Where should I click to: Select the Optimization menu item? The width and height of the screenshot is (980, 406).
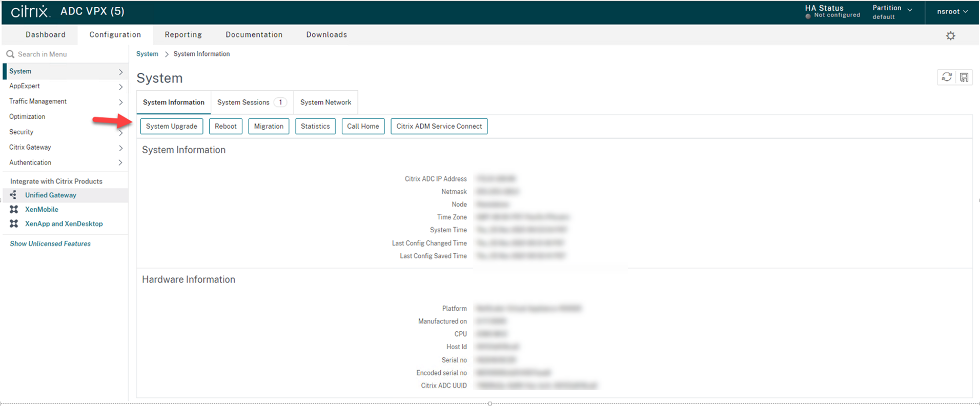point(27,117)
